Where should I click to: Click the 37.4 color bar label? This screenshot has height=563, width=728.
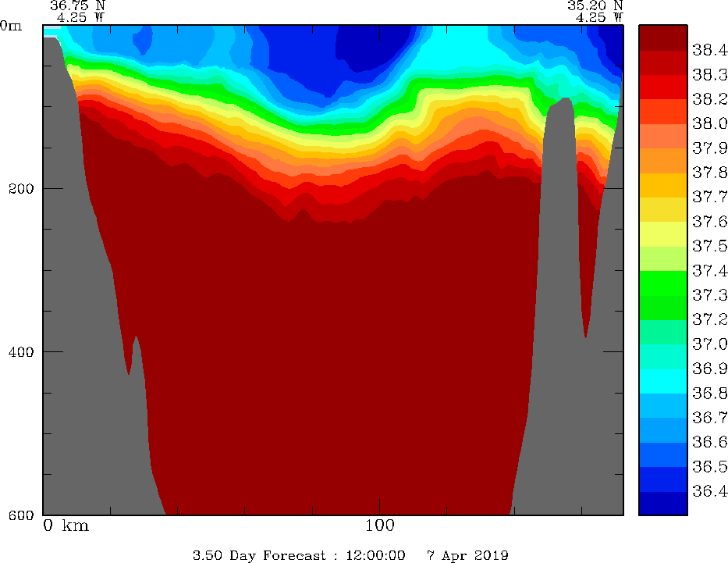click(709, 271)
